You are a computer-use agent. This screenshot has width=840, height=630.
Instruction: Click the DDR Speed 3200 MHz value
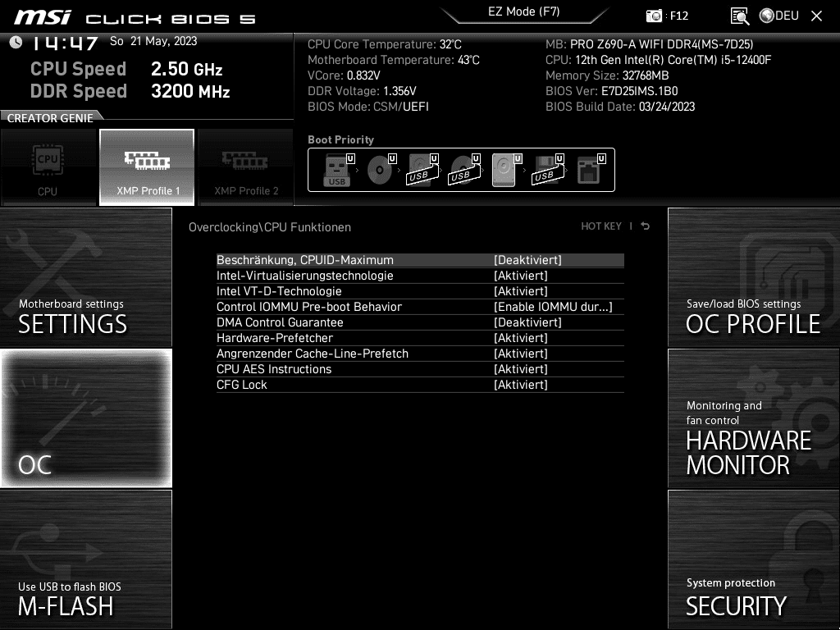coord(190,91)
